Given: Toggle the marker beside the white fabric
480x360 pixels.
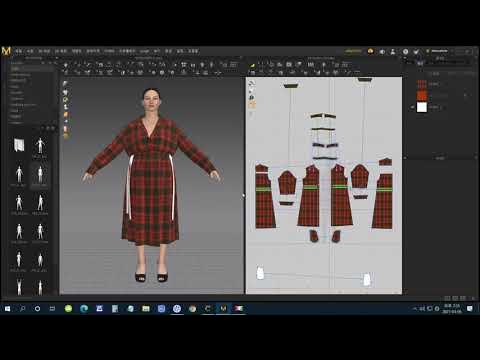Looking at the screenshot, I should pos(413,107).
